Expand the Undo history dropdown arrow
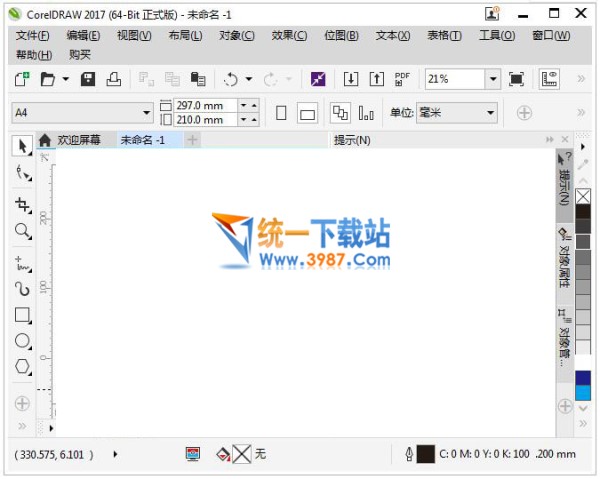 pos(249,79)
